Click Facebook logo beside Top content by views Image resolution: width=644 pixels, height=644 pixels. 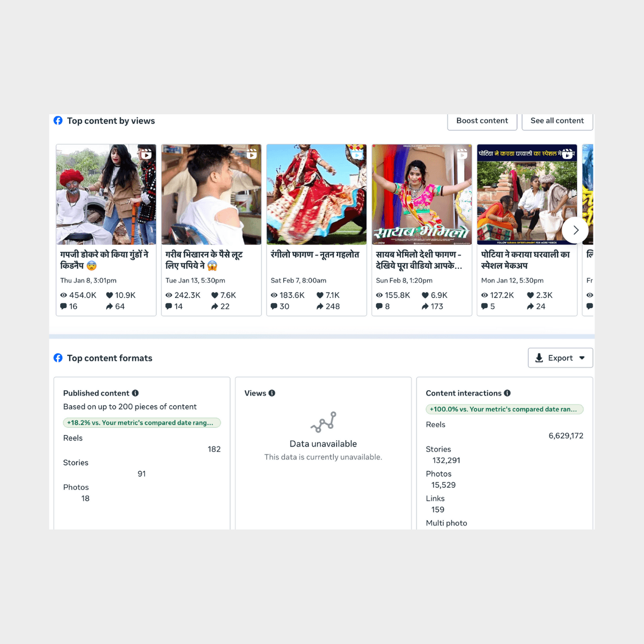[x=58, y=121]
